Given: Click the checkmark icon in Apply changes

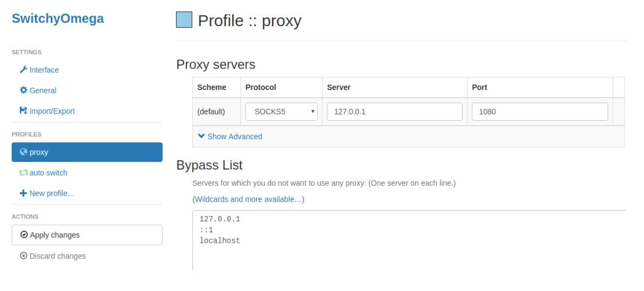Looking at the screenshot, I should coord(24,235).
